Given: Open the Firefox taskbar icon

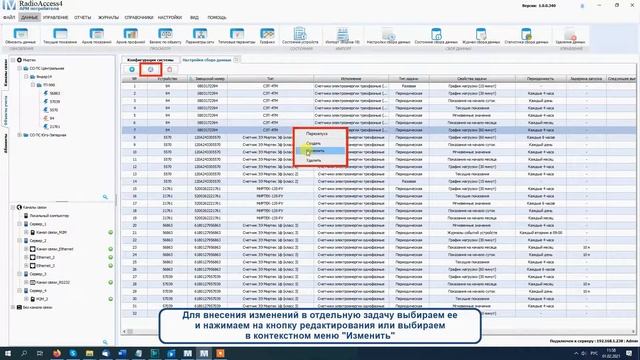Looking at the screenshot, I should [x=57, y=353].
